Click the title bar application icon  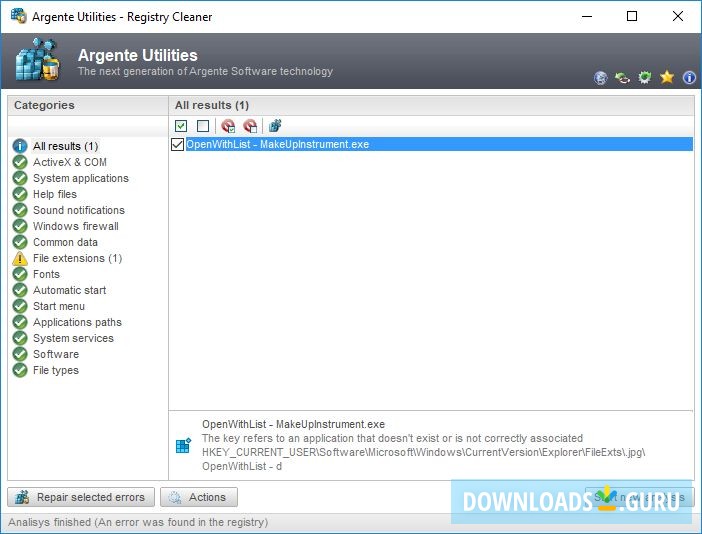[x=18, y=16]
